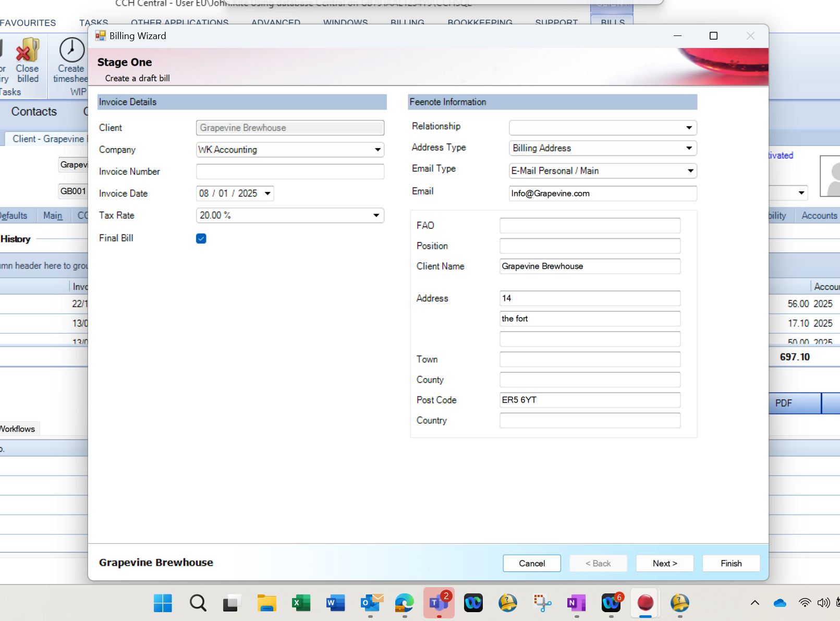
Task: Click the Next button in the wizard
Action: 664,563
